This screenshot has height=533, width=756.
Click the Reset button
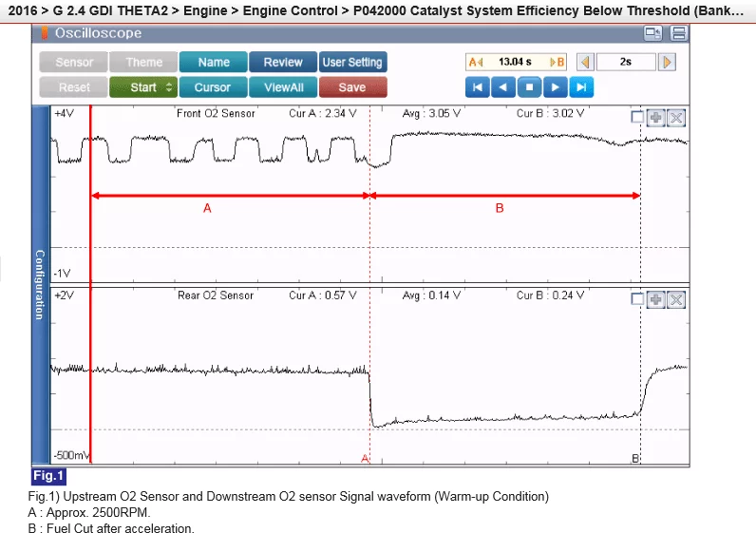74,87
